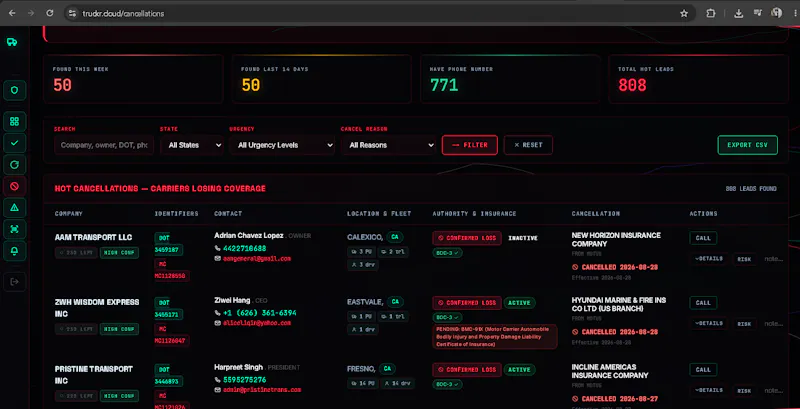800x409 pixels.
Task: Click the circular refresh icon in sidebar
Action: (x=14, y=165)
